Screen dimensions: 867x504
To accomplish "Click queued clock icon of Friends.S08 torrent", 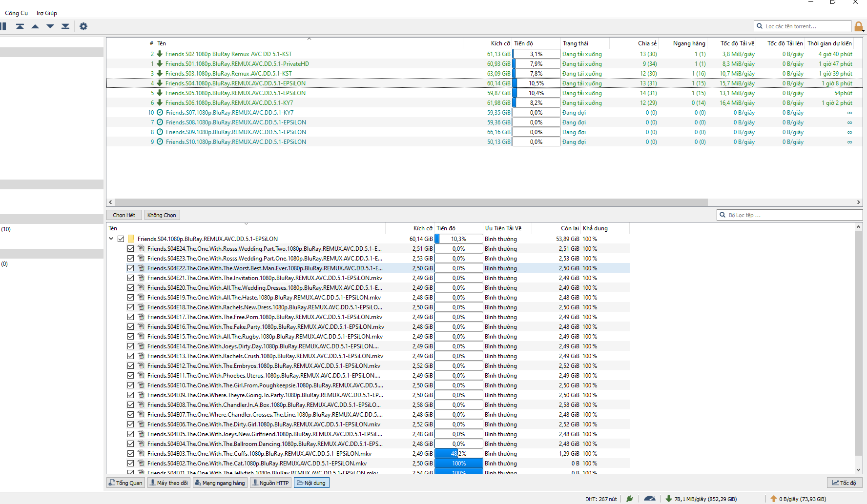I will tap(160, 122).
